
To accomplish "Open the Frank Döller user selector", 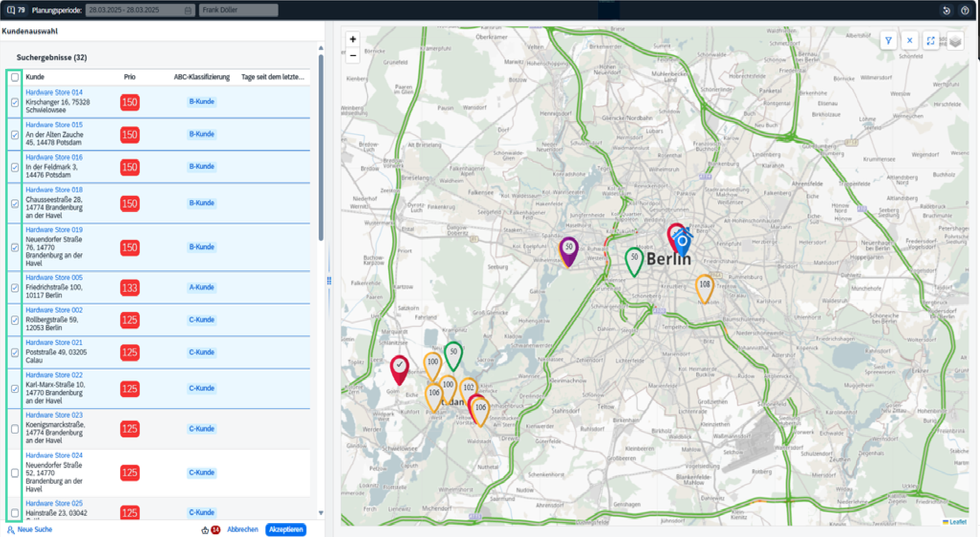I will [238, 10].
